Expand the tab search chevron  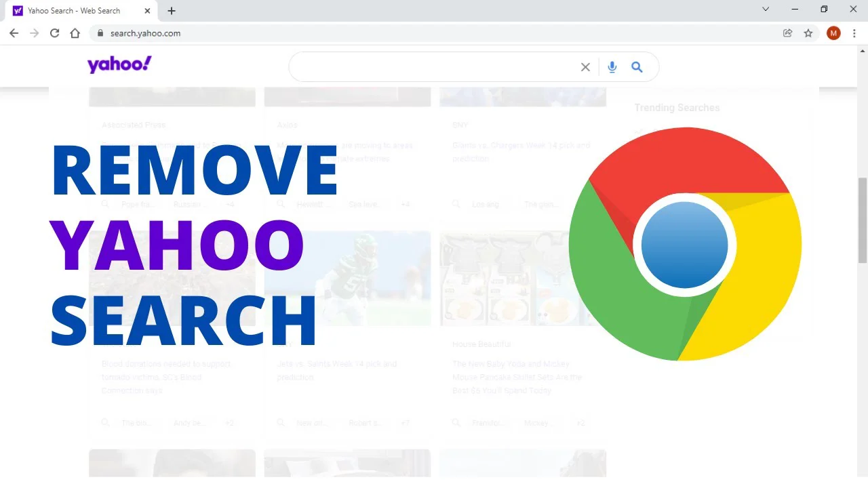pos(766,9)
